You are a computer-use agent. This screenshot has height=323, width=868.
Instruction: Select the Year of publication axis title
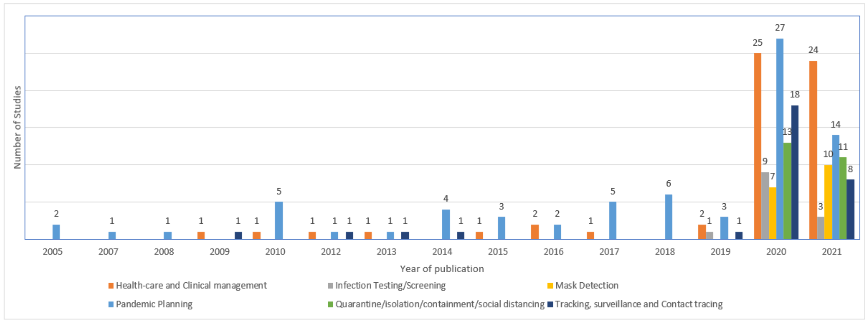pyautogui.click(x=442, y=269)
